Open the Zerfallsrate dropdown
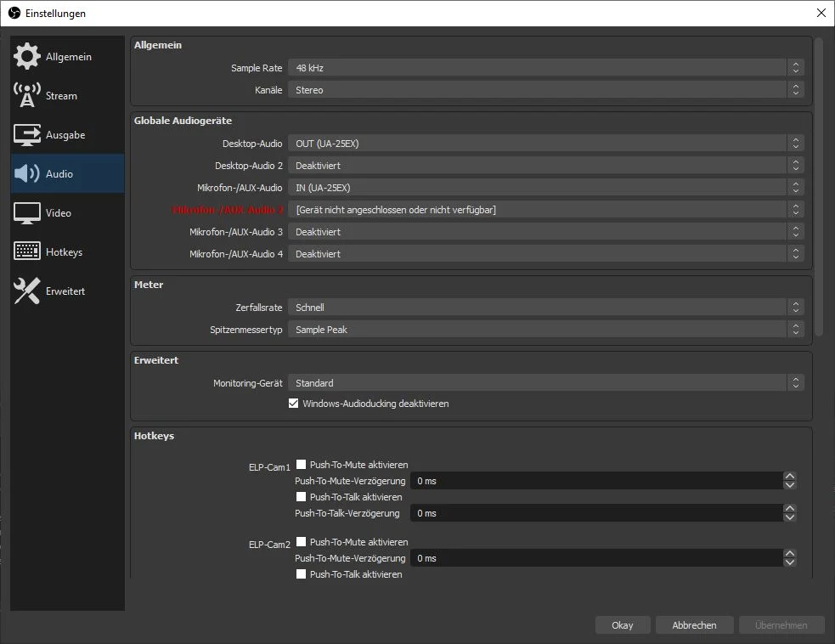 pyautogui.click(x=544, y=307)
